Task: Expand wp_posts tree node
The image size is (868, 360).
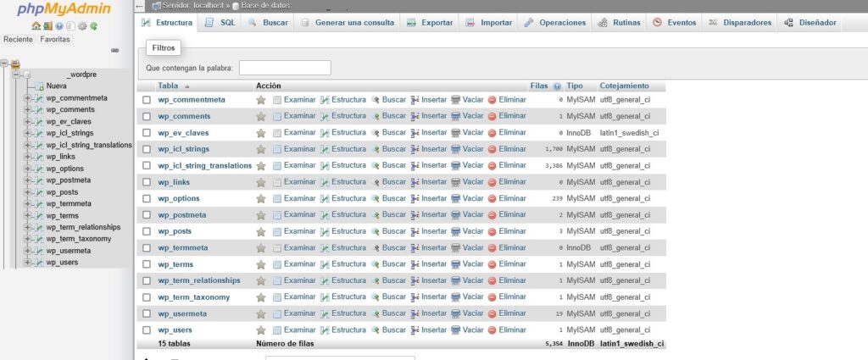Action: [26, 192]
